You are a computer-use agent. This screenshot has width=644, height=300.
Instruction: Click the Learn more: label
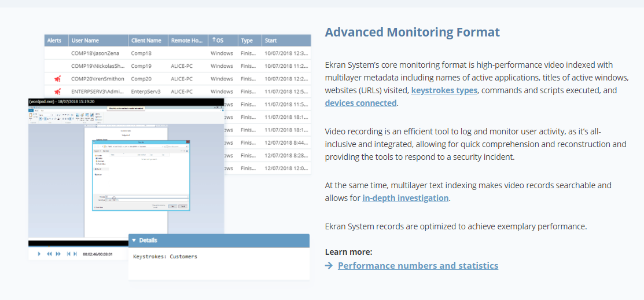click(x=349, y=252)
